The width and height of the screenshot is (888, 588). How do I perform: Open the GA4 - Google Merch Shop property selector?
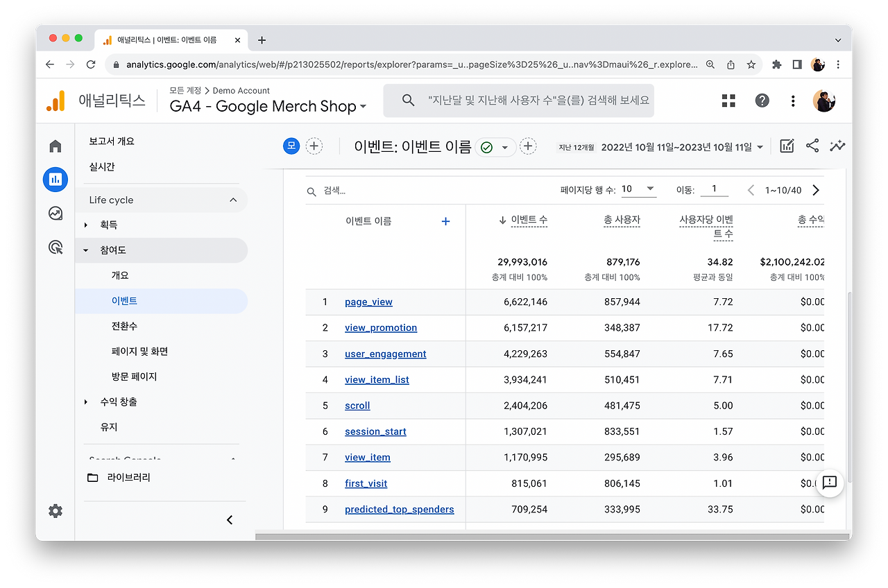[x=268, y=106]
